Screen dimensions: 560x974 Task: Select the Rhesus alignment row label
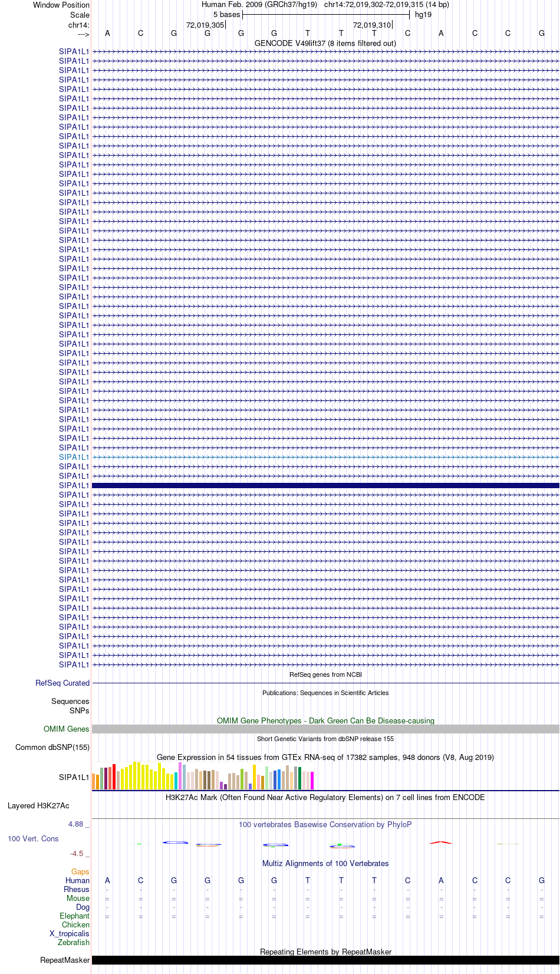[77, 889]
